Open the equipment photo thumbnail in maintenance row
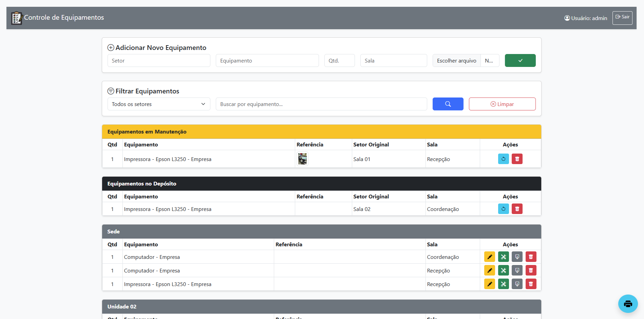 (x=302, y=158)
